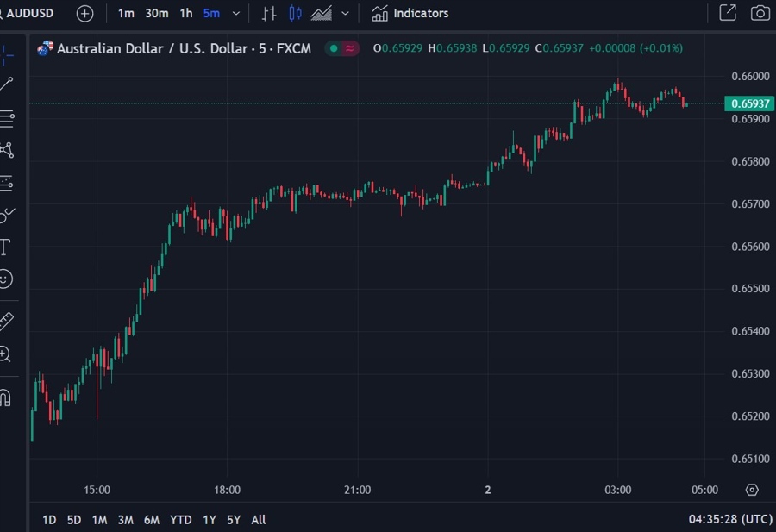Select the Measure ruler tool
Screen dimensions: 776x532
tap(6, 322)
